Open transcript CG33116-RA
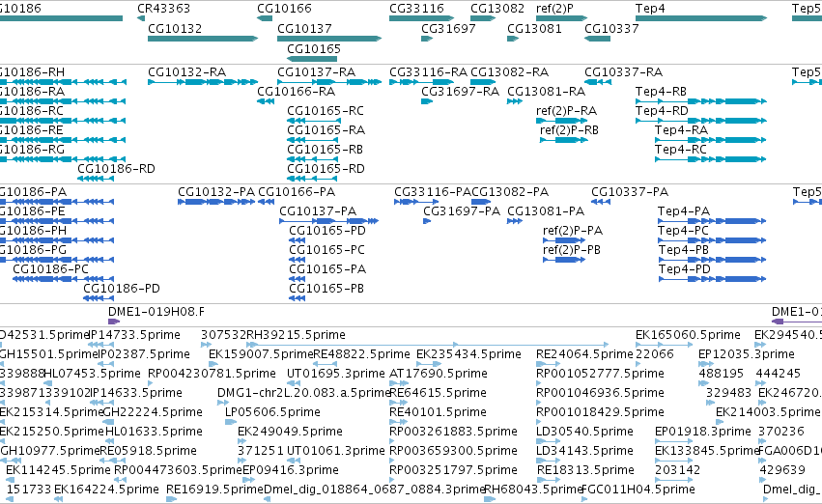The width and height of the screenshot is (822, 504). [x=428, y=71]
